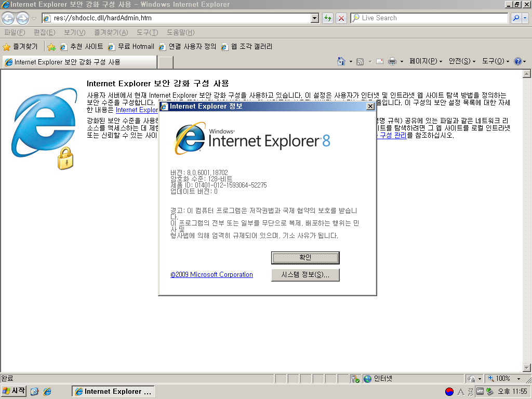Screen dimensions: 532x399
Task: Open the 무료 Hotmail favorites link
Action: point(131,47)
